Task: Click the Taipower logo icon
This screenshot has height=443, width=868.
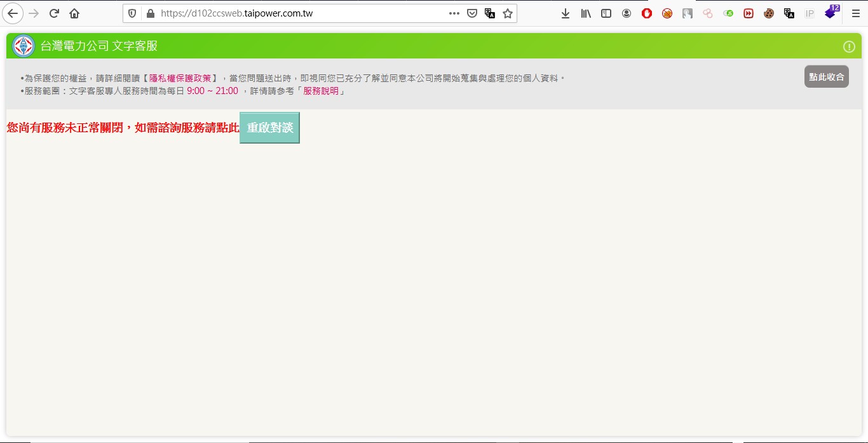Action: [24, 46]
